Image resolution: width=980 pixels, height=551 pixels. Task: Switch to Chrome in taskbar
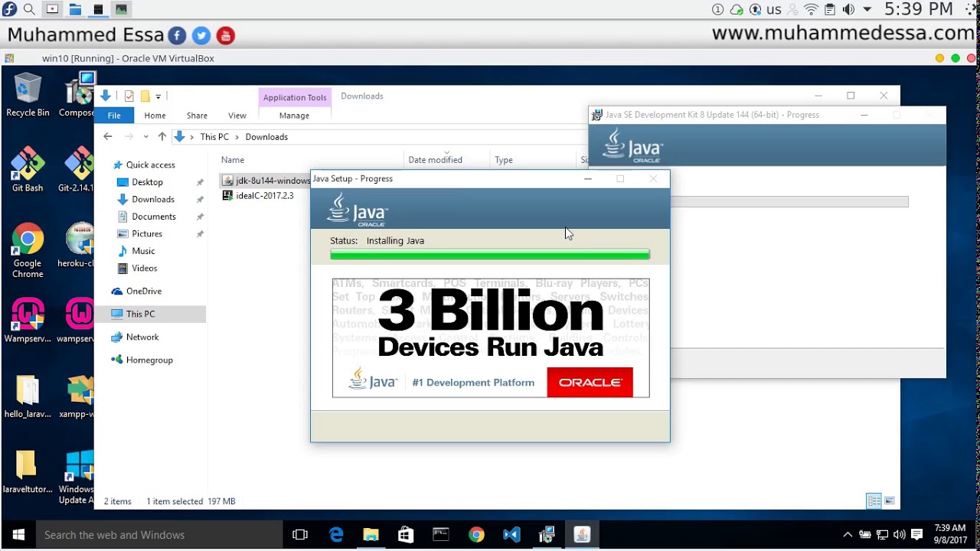click(476, 535)
